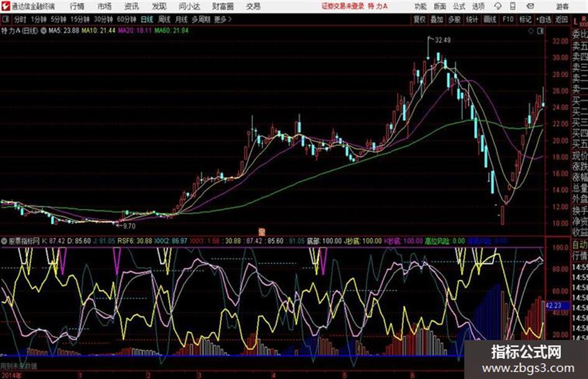Open the 市场 (Market) menu

(x=105, y=6)
